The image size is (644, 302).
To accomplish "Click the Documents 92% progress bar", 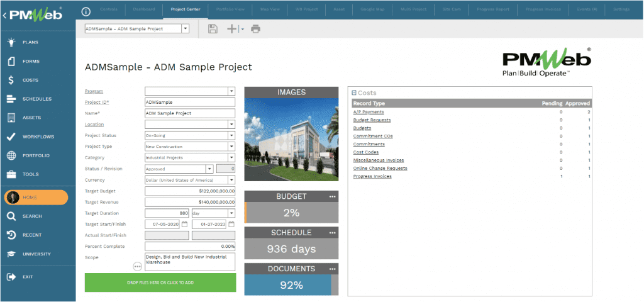I will pos(292,285).
